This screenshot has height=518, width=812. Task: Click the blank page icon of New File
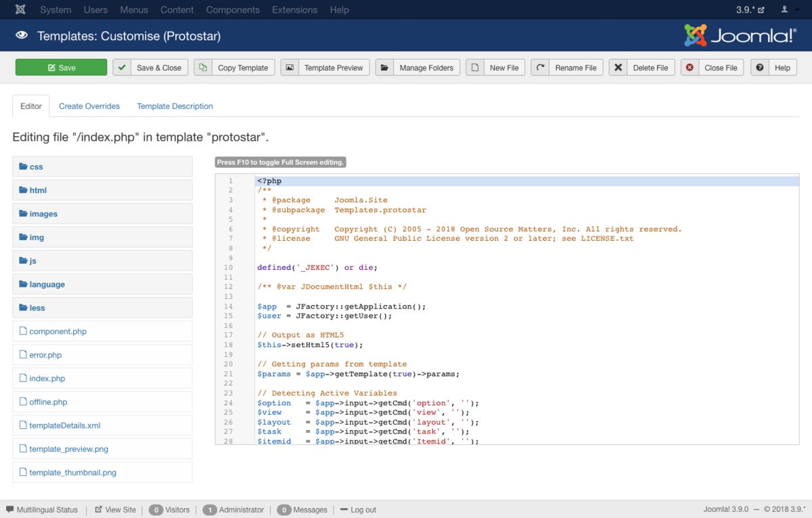coord(475,68)
